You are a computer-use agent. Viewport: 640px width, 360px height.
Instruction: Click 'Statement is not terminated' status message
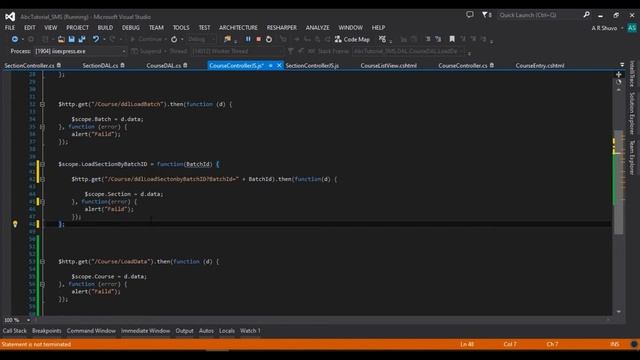(x=36, y=344)
